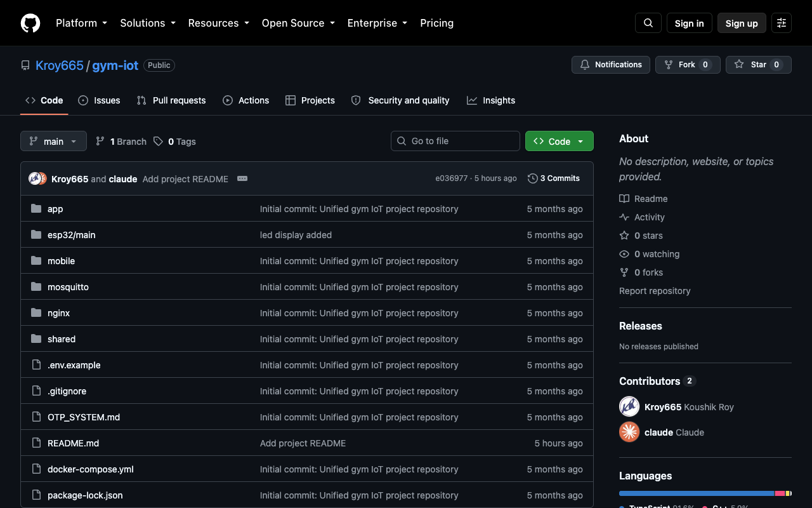
Task: Click the Sign up button
Action: coord(742,23)
